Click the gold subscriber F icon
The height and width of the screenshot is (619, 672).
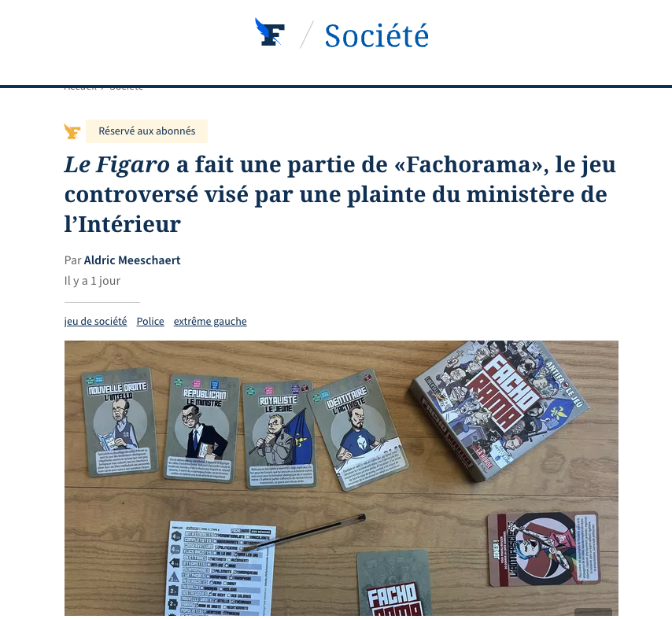(x=72, y=131)
